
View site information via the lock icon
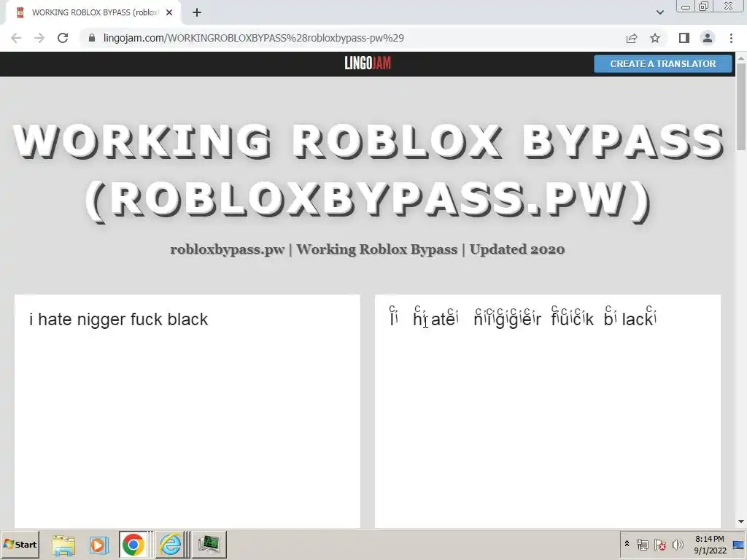[92, 38]
